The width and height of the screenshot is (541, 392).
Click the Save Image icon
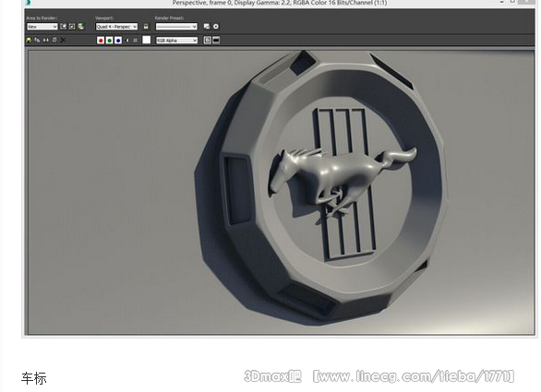click(29, 40)
